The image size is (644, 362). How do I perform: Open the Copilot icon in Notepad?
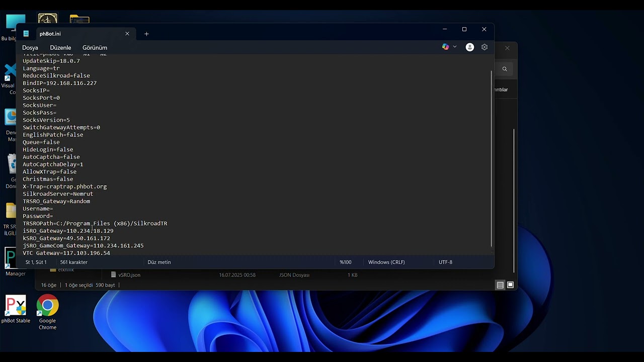click(x=445, y=47)
